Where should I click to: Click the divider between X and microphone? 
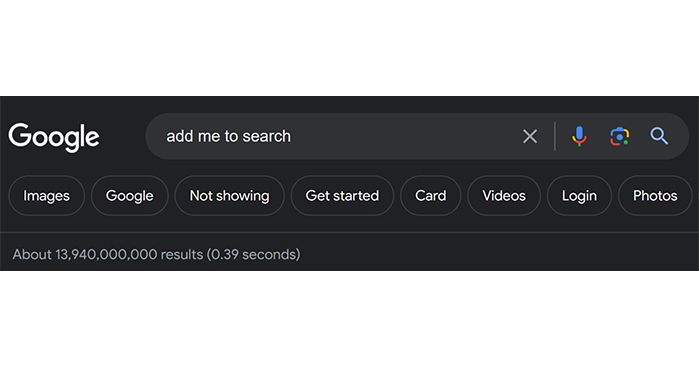[555, 136]
